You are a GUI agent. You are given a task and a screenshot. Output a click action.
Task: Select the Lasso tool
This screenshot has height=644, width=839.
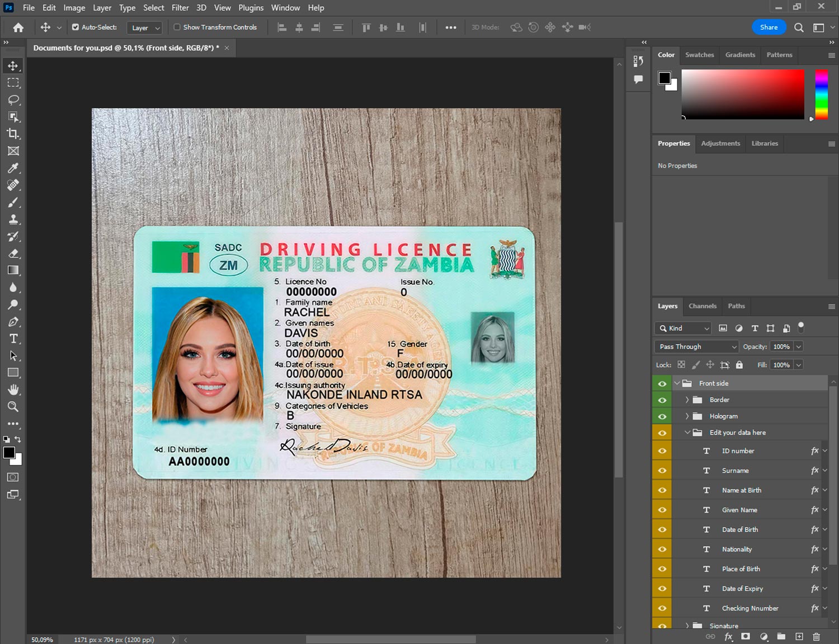[x=13, y=100]
